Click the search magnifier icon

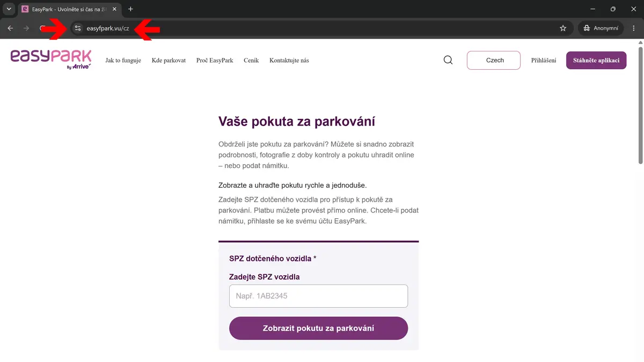448,60
